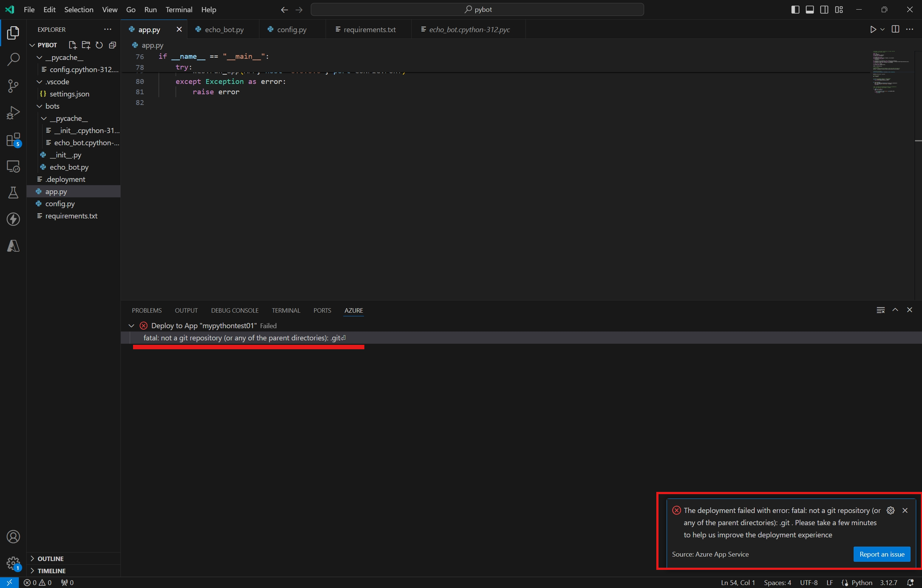Run the Python file with play button
This screenshot has height=588, width=922.
click(x=872, y=30)
